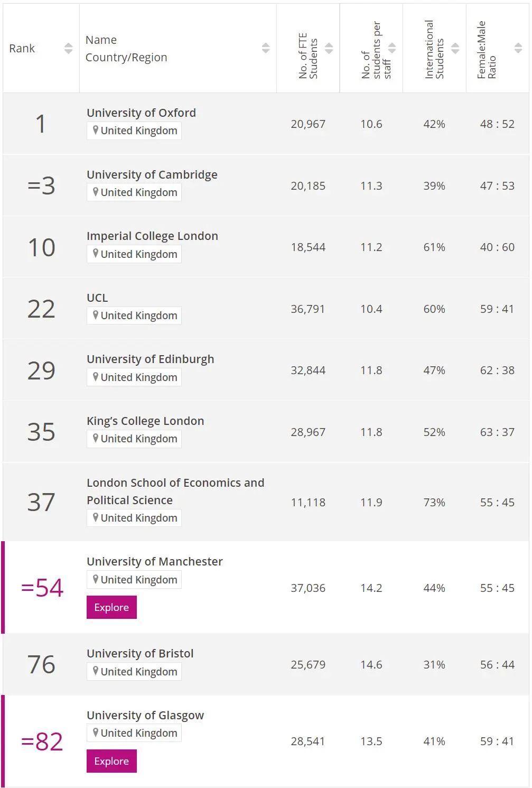532x788 pixels.
Task: Open Imperial College London link
Action: pyautogui.click(x=152, y=236)
